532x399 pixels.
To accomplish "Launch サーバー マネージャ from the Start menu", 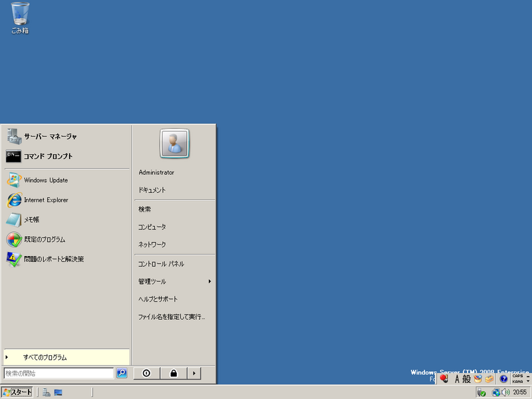I will pos(67,136).
